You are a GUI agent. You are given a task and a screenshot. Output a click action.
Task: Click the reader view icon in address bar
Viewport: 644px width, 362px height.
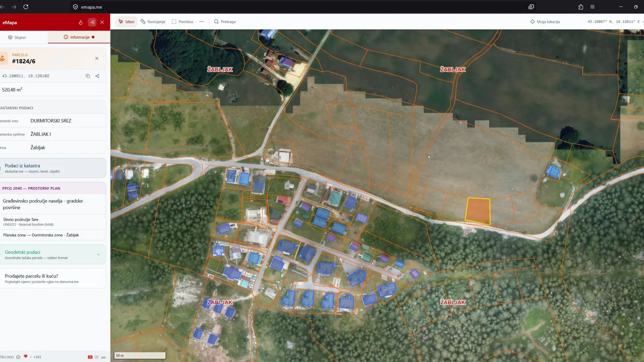click(531, 7)
